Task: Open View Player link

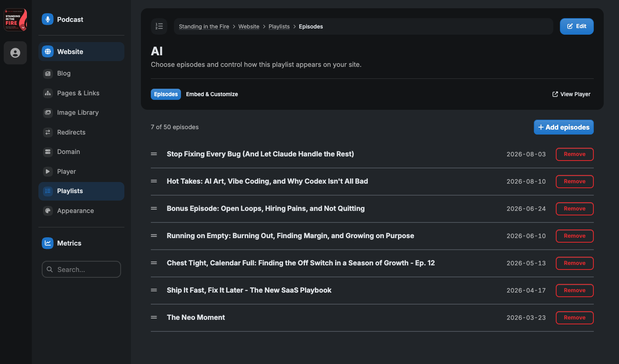Action: [571, 95]
